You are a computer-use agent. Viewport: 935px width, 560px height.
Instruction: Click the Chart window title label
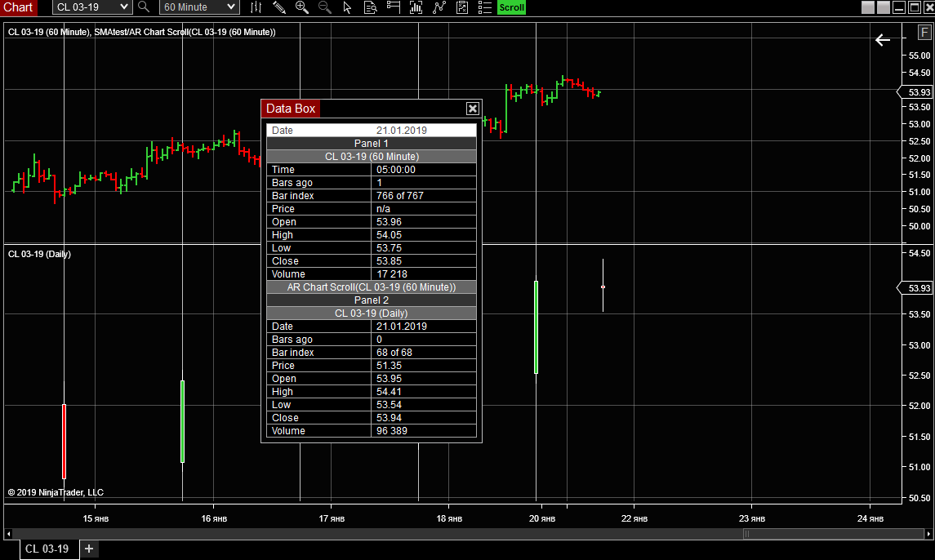(18, 7)
